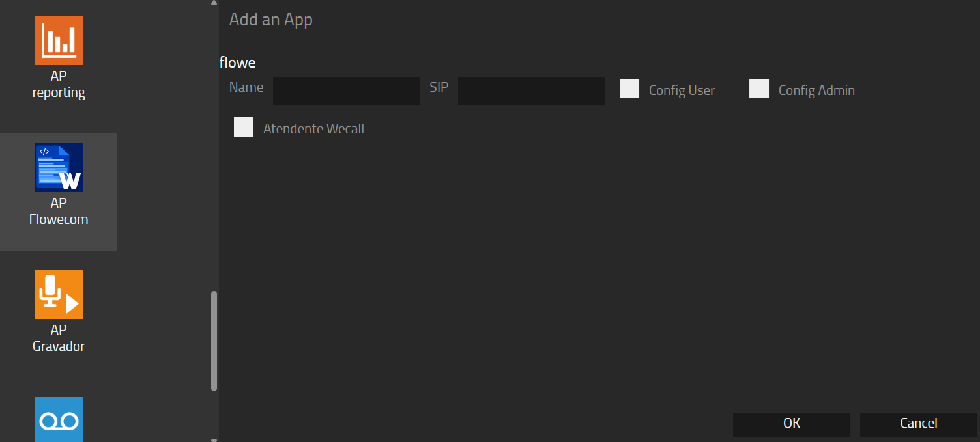
Task: Click the 'Atendente Wecall' checkbox label
Action: pos(313,129)
